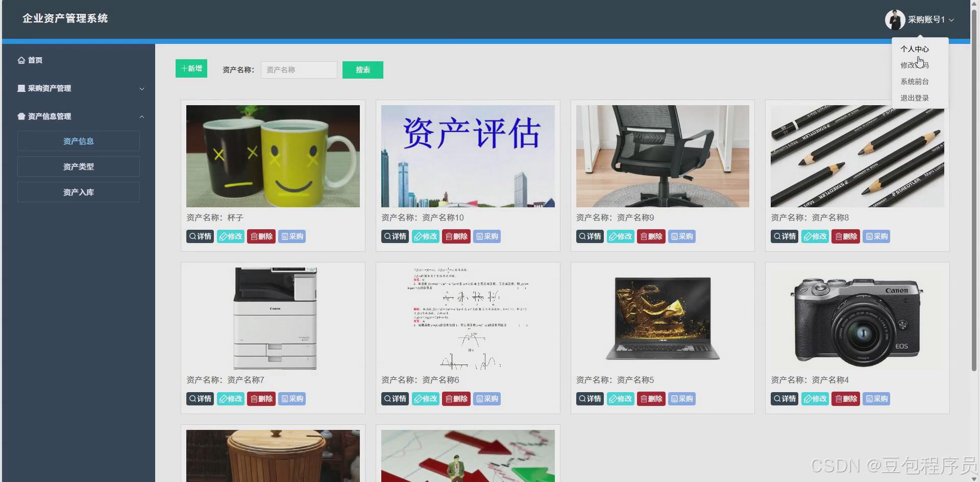Click the 新增 button to add asset
This screenshot has width=980, height=482.
pos(191,68)
